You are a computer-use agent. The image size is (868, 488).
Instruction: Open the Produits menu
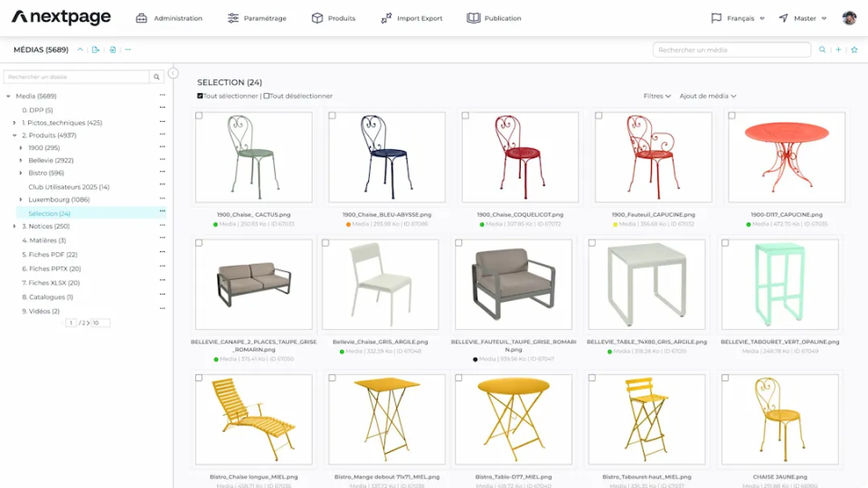tap(333, 18)
